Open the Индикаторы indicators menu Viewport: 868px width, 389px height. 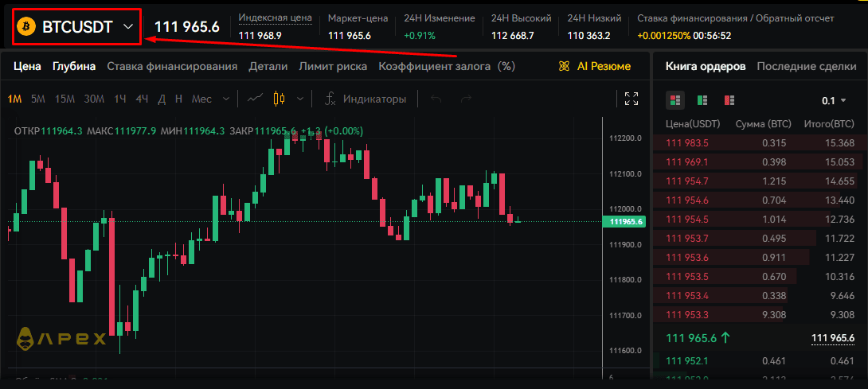(x=366, y=99)
